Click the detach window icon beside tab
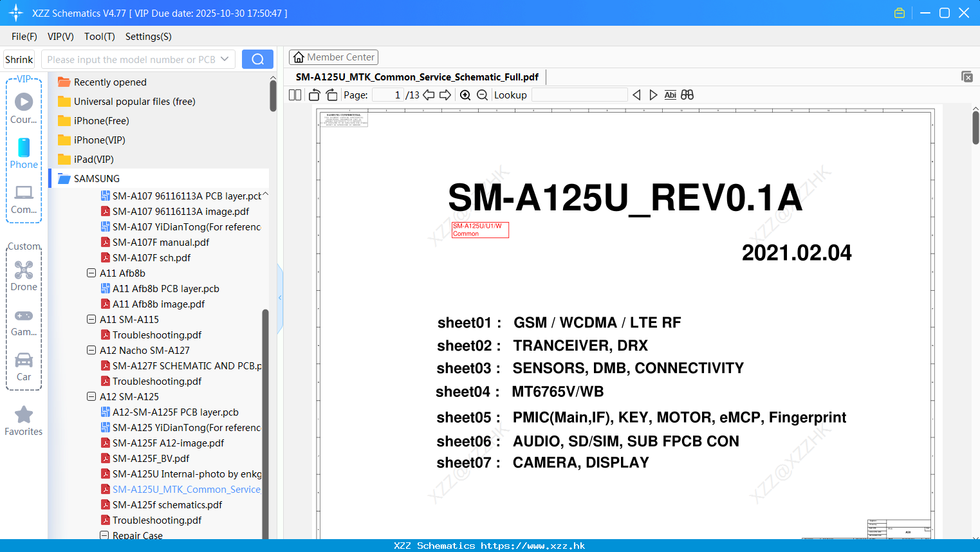The width and height of the screenshot is (980, 552). tap(967, 77)
